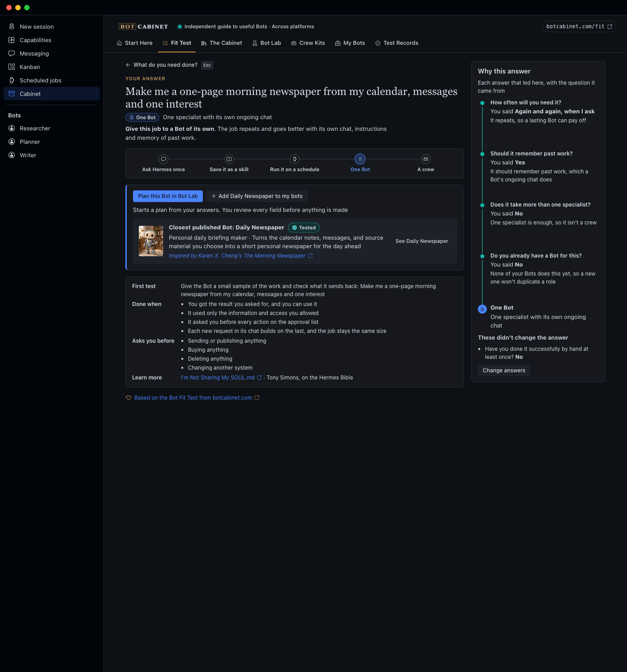The width and height of the screenshot is (627, 672).
Task: Select the One Bot step icon
Action: click(360, 159)
